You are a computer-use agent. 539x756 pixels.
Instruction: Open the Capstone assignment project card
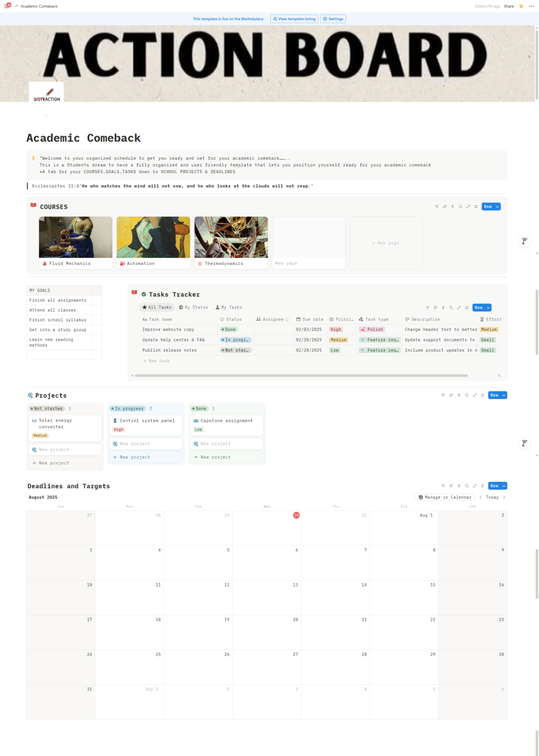pos(227,425)
